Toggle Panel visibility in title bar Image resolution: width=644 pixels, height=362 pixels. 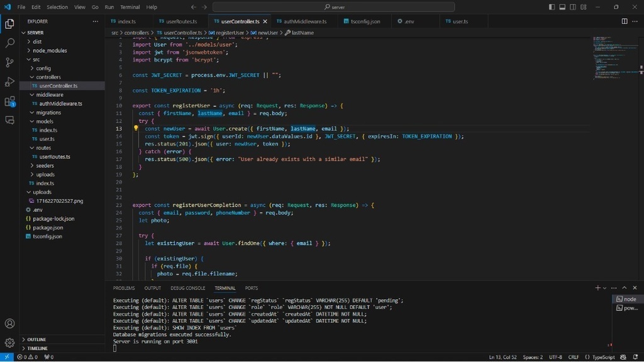click(x=562, y=7)
